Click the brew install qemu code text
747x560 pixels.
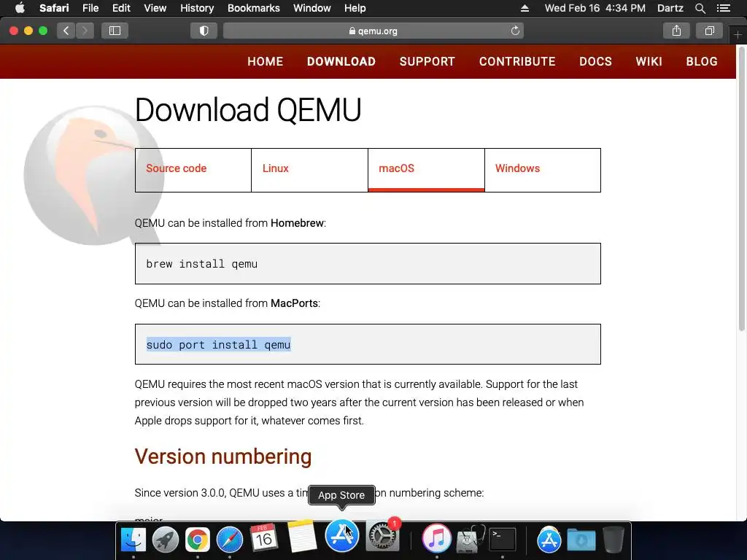click(201, 264)
